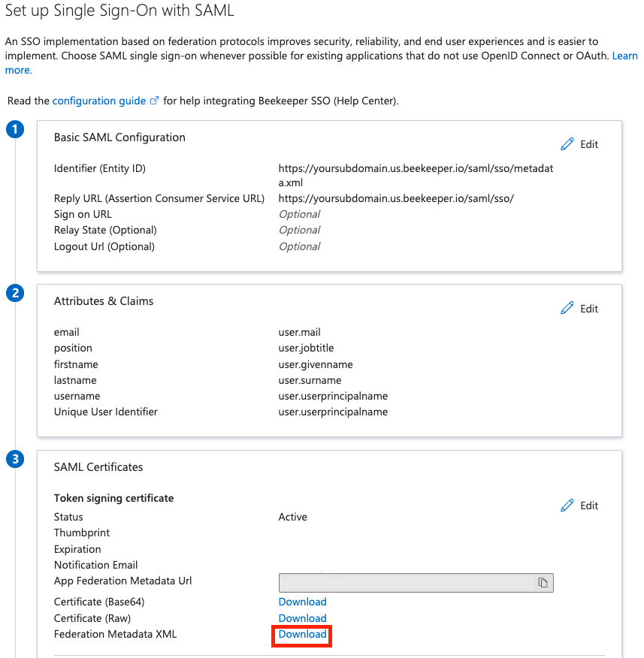Download the Certificate (Raw)

302,618
